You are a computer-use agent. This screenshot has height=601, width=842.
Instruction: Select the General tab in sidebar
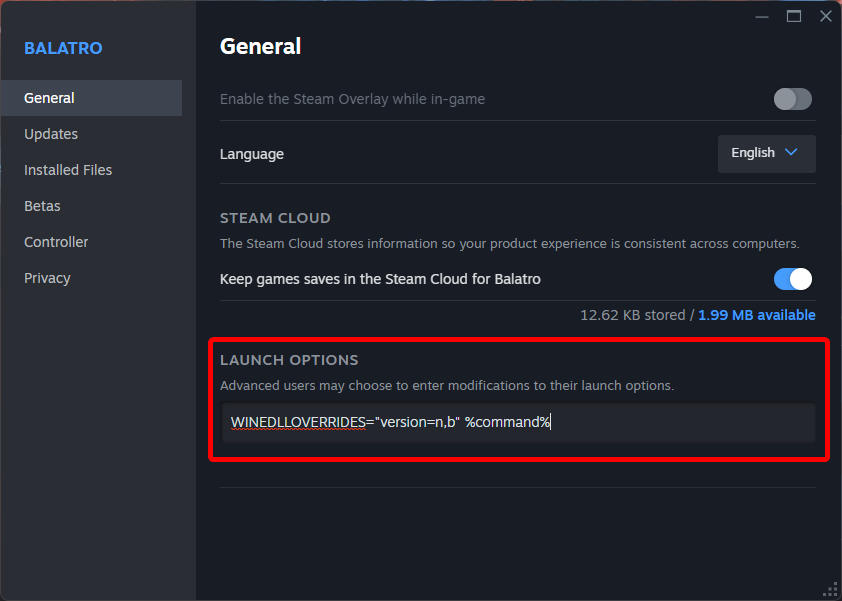tap(50, 98)
